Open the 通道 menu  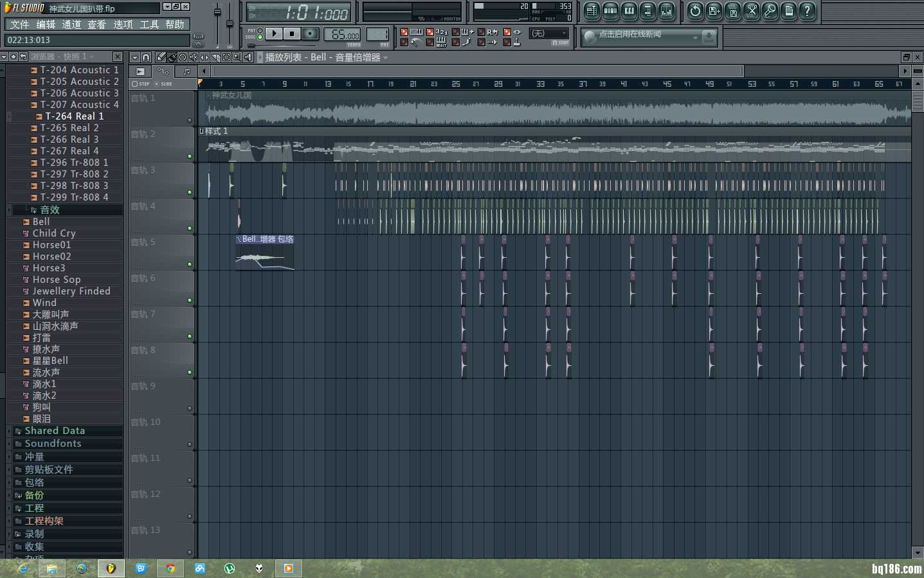click(x=71, y=24)
